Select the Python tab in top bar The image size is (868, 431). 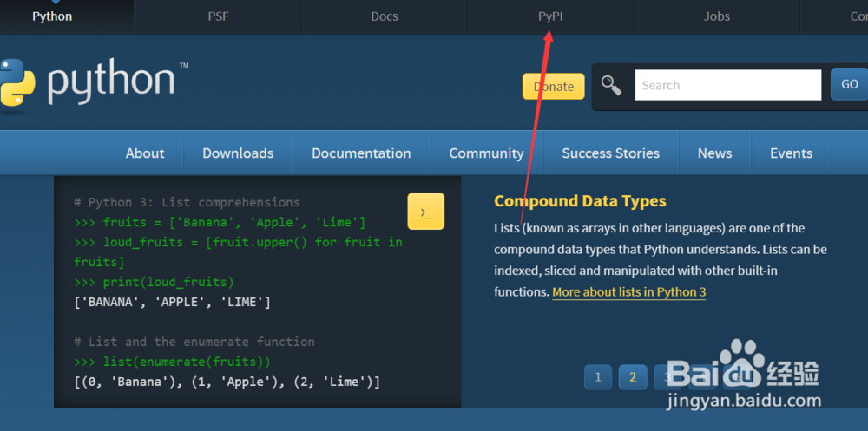pyautogui.click(x=52, y=16)
